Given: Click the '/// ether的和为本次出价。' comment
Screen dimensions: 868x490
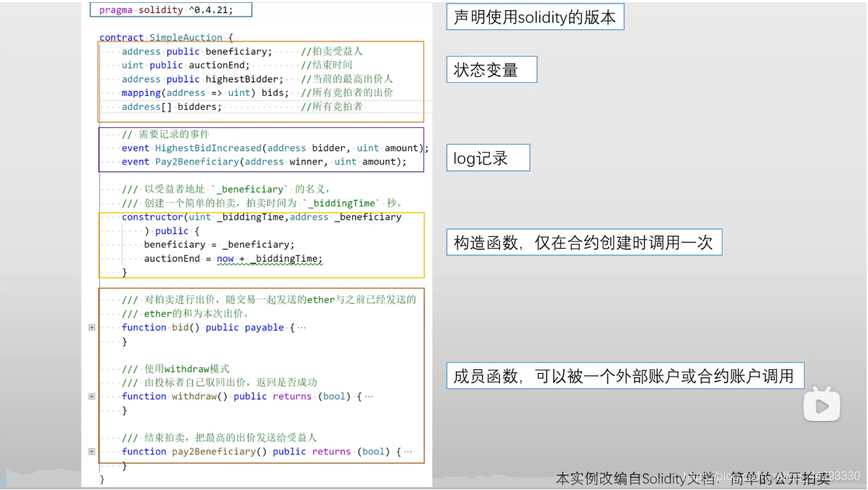Looking at the screenshot, I should tap(186, 313).
